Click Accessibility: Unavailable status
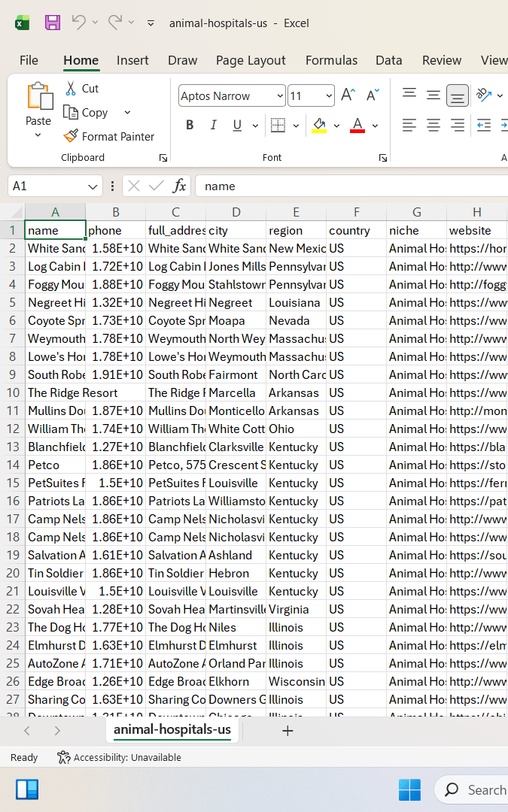The width and height of the screenshot is (508, 812). (119, 758)
